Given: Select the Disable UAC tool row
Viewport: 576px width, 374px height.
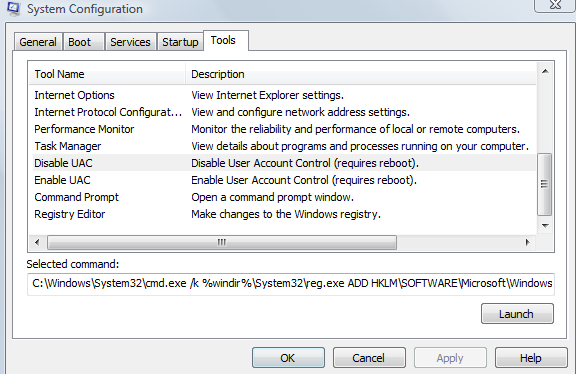Looking at the screenshot, I should pyautogui.click(x=283, y=163).
